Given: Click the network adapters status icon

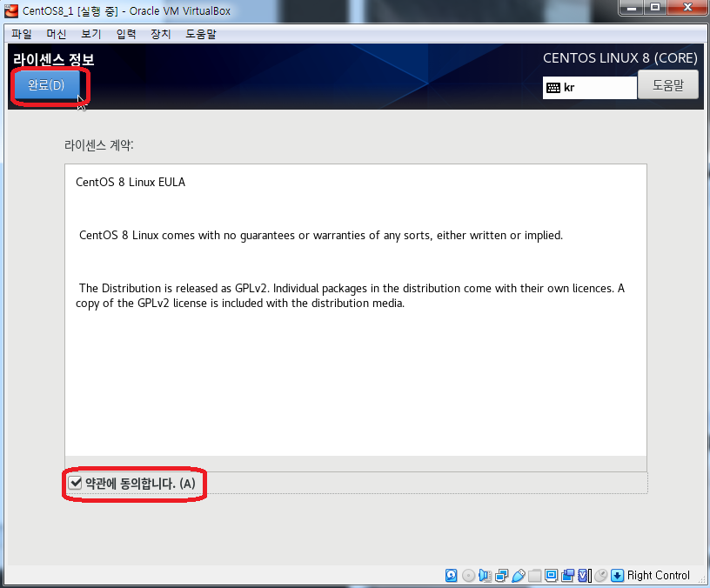Looking at the screenshot, I should 502,575.
